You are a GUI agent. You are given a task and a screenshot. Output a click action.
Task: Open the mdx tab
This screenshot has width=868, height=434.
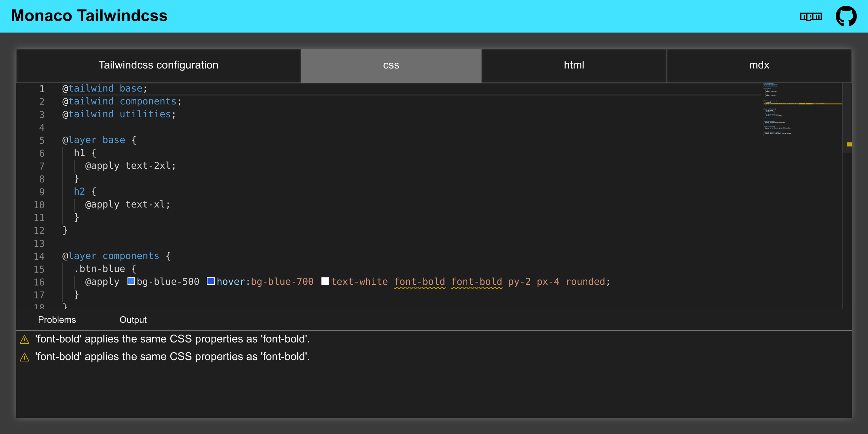759,65
